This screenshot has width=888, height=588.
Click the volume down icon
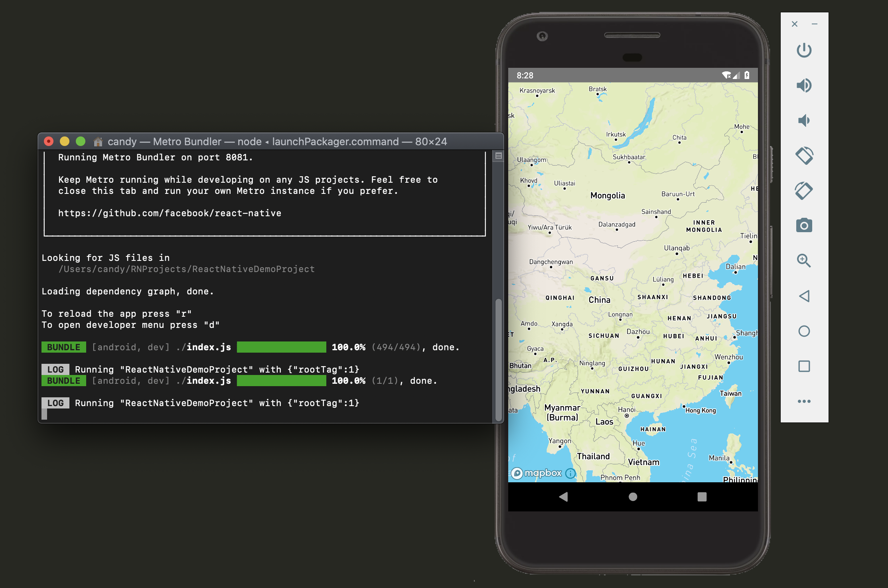[804, 120]
